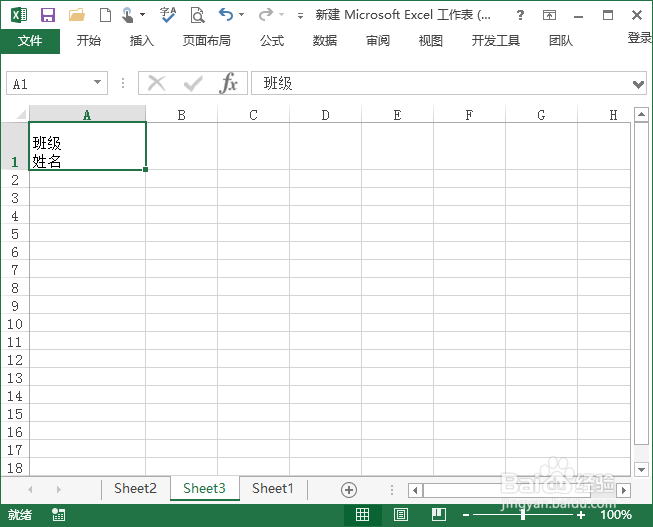The height and width of the screenshot is (527, 653).
Task: Expand the Name Box dropdown arrow
Action: (97, 82)
